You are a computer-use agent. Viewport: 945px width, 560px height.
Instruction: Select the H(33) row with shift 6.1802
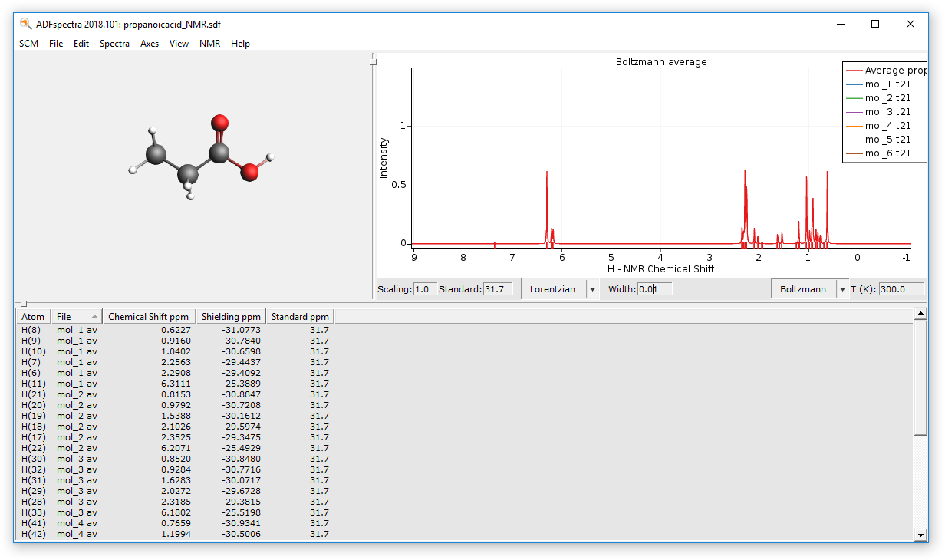click(465, 512)
